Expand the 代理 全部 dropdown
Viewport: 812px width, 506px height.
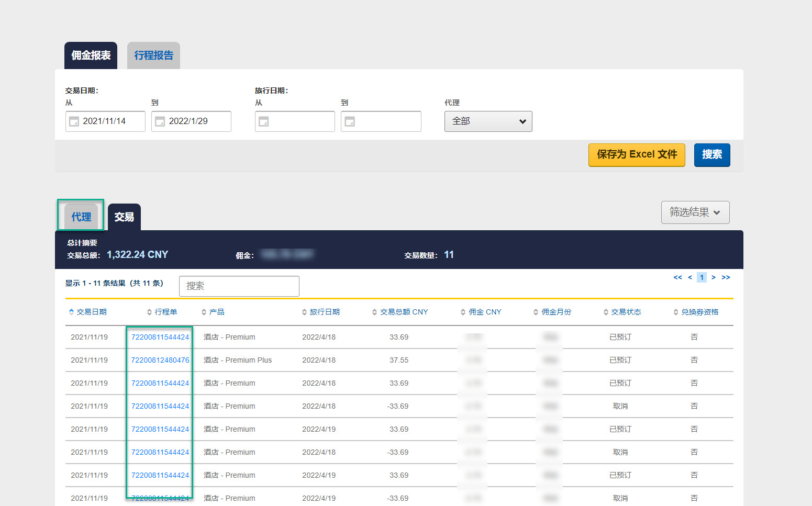[x=488, y=121]
